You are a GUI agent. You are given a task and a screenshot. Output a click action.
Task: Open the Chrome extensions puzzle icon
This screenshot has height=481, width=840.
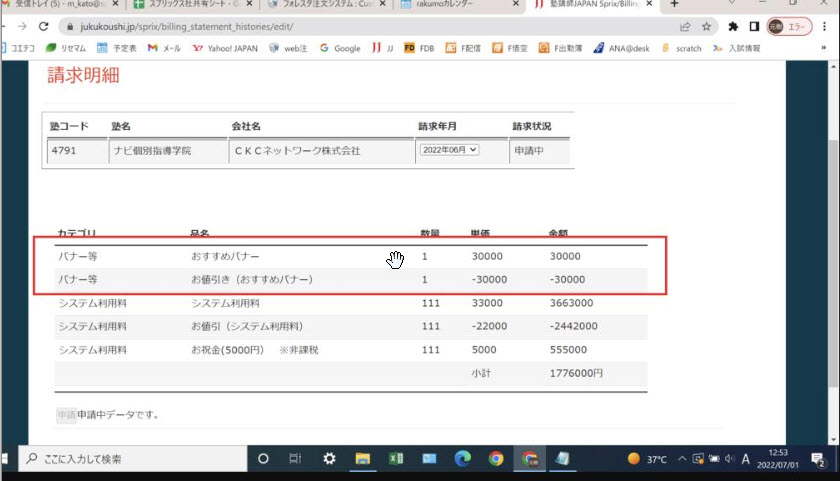pos(733,27)
